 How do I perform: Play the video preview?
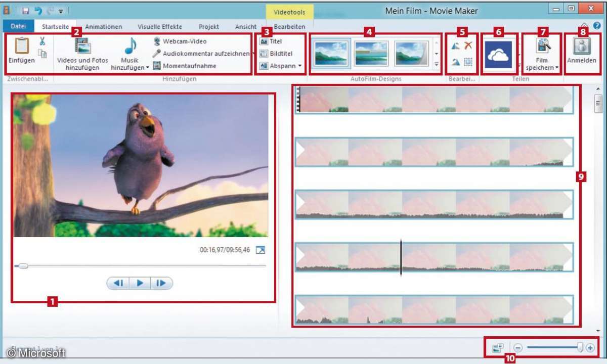pyautogui.click(x=140, y=283)
